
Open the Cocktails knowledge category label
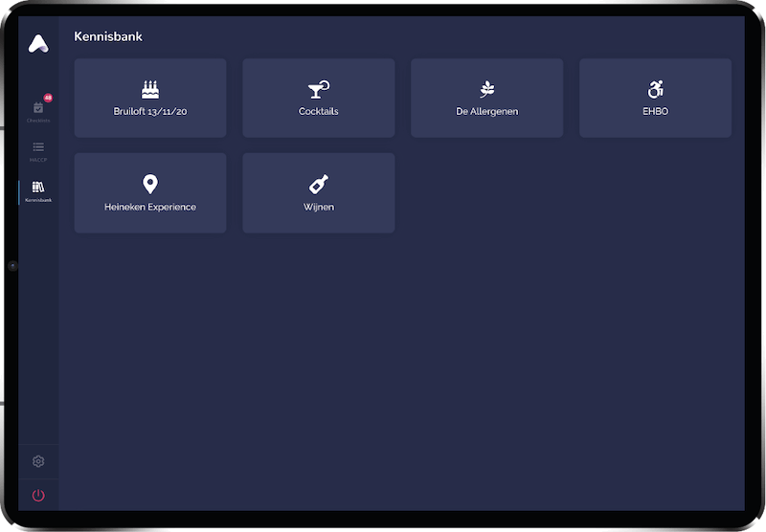pyautogui.click(x=318, y=112)
